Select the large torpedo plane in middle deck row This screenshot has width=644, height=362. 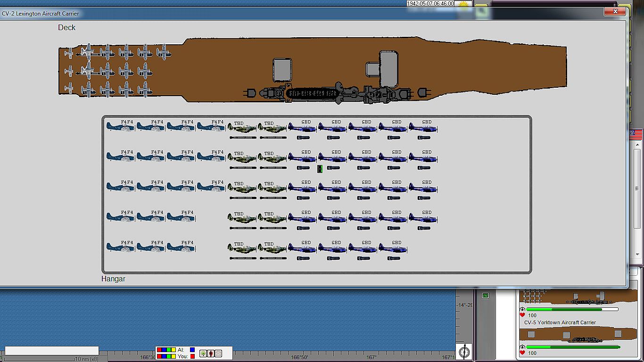88,71
